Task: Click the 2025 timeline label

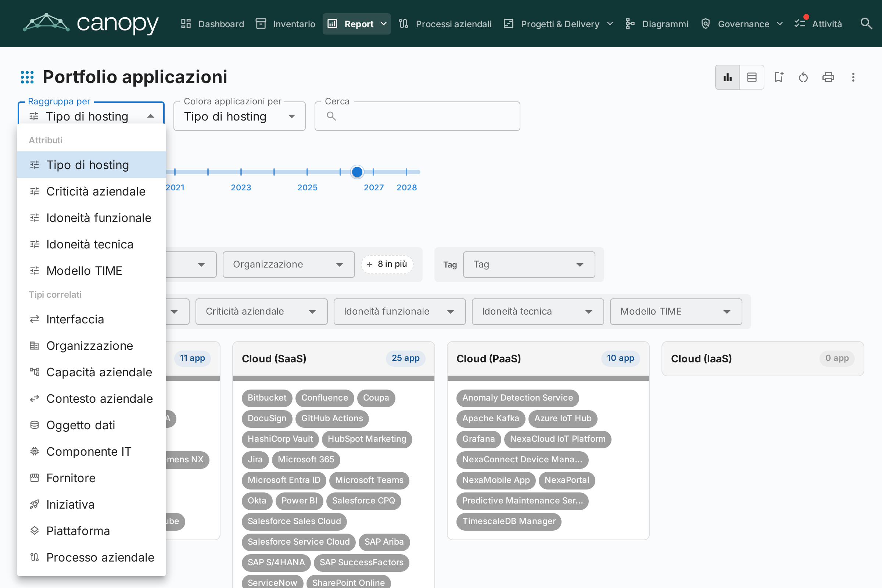Action: click(307, 187)
